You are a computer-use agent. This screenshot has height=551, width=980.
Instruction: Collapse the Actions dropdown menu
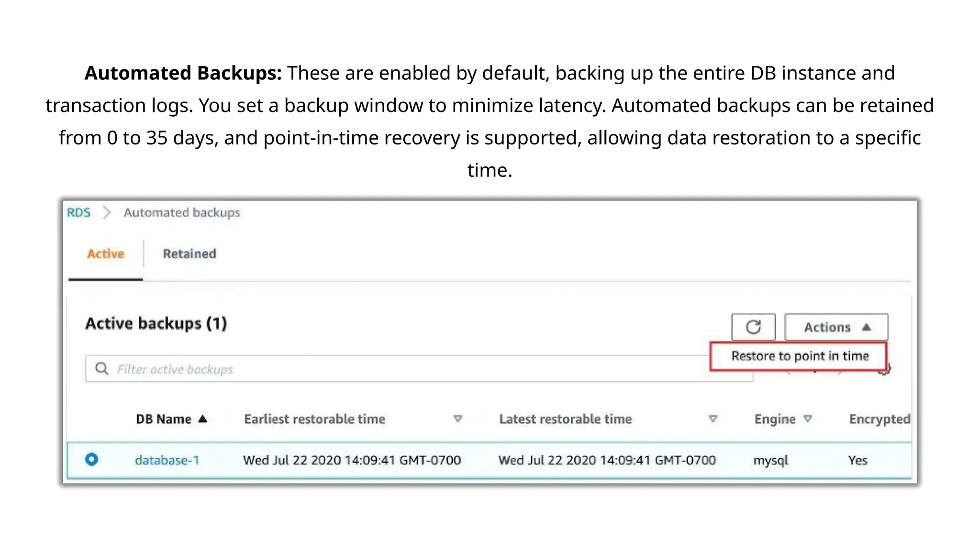(836, 327)
